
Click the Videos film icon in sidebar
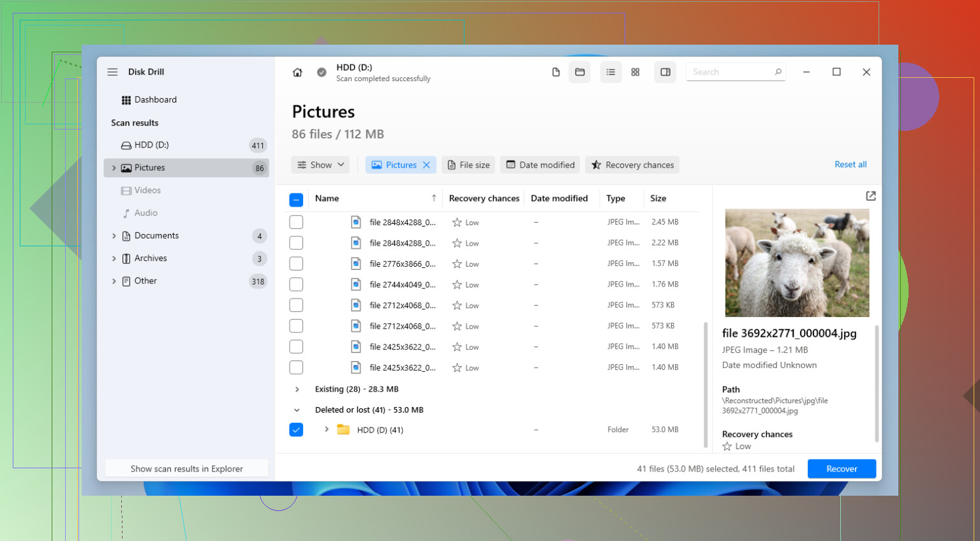[x=126, y=191]
